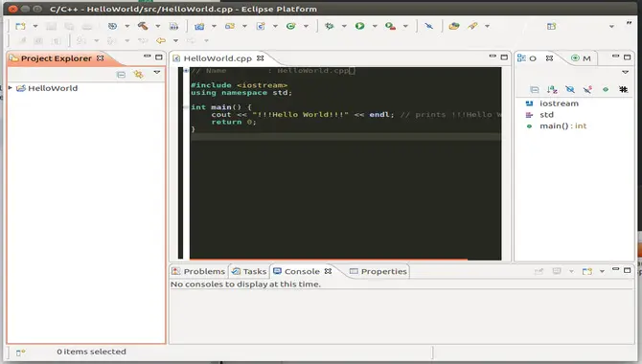Open the hammer Build dropdown arrow

(158, 26)
